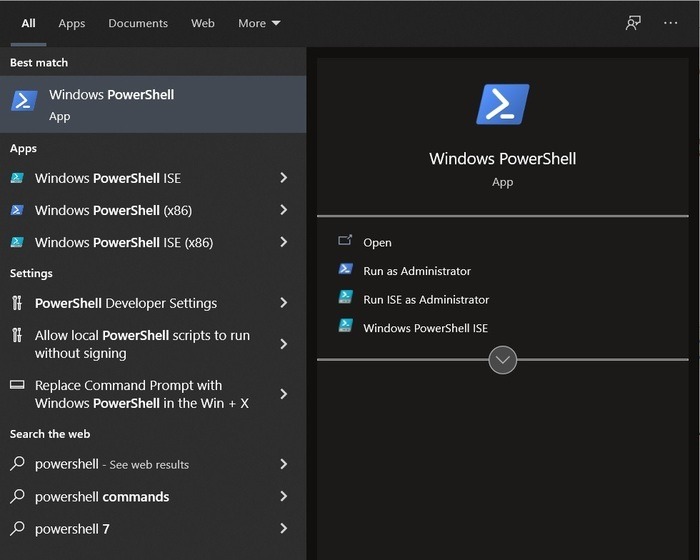
Task: Click the Replace Command Prompt setting icon
Action: 17,384
